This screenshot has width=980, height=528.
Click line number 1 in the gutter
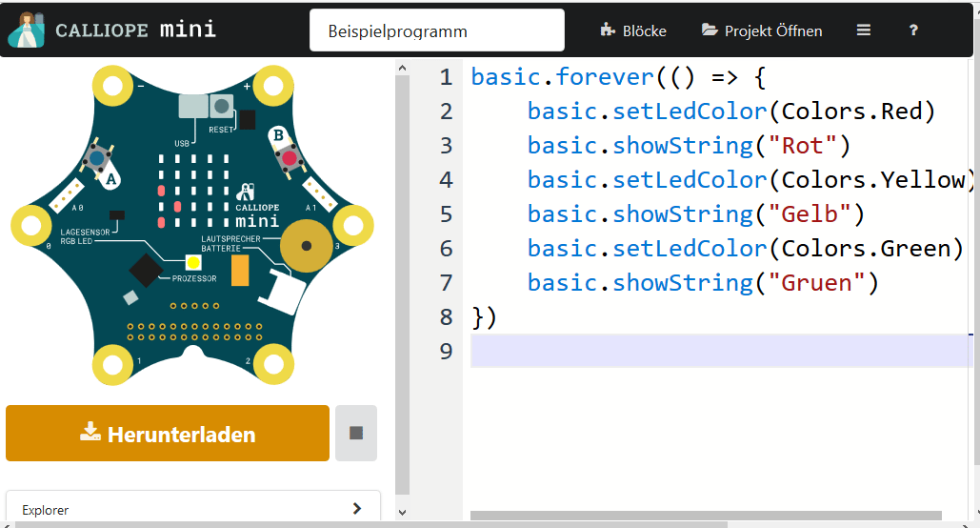click(x=446, y=77)
